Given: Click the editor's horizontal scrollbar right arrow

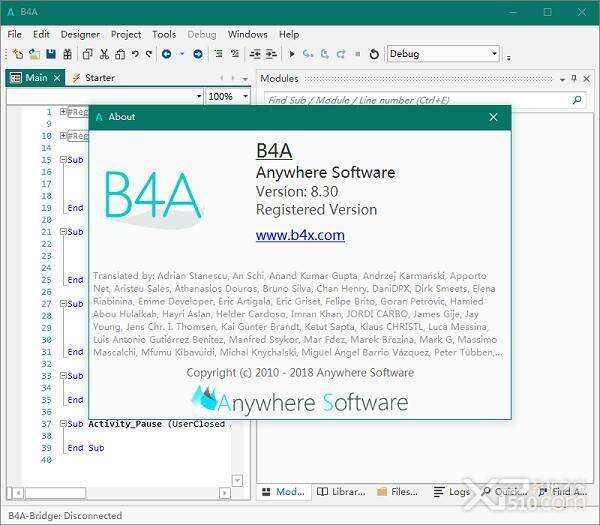Looking at the screenshot, I should pos(225,493).
